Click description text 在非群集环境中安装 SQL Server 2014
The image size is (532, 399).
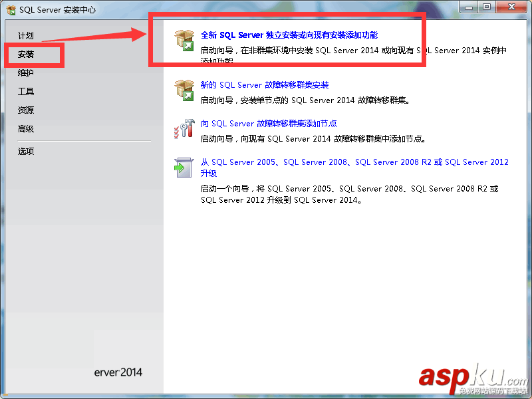pyautogui.click(x=309, y=51)
